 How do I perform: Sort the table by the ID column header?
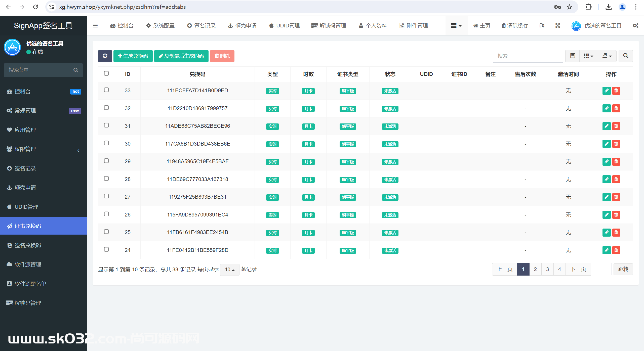(x=128, y=74)
